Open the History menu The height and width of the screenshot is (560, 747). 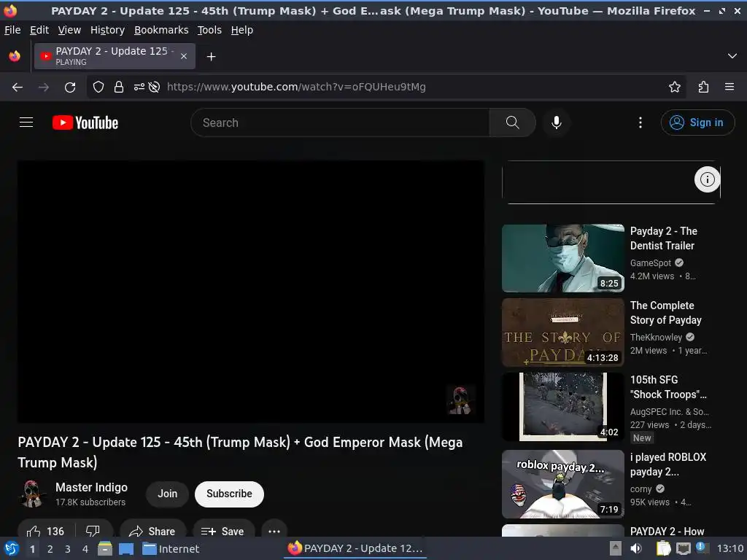107,30
